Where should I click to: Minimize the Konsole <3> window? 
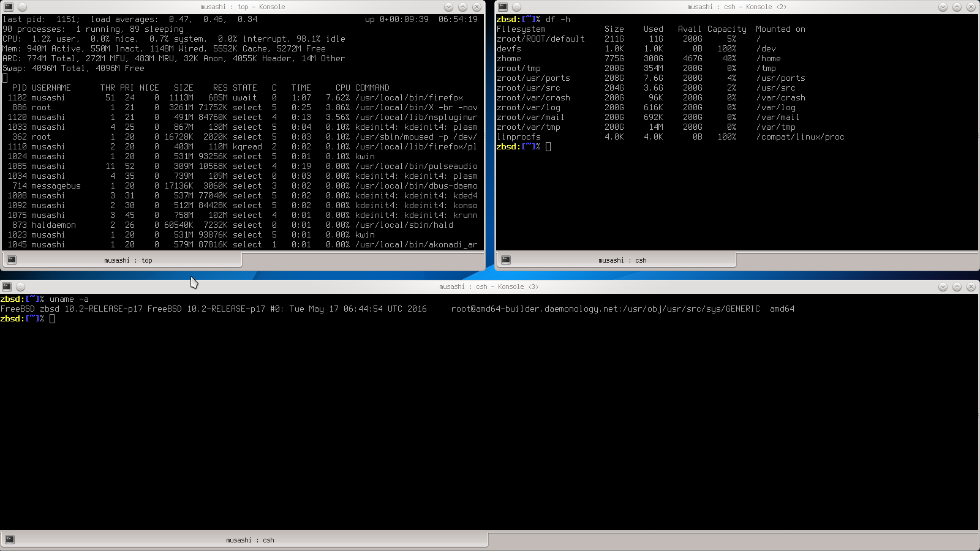(x=943, y=287)
